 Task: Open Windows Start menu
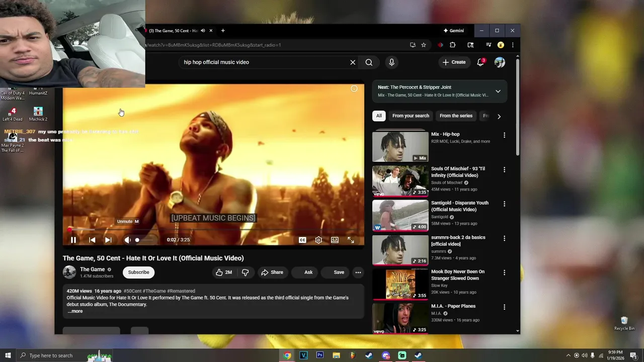8,355
